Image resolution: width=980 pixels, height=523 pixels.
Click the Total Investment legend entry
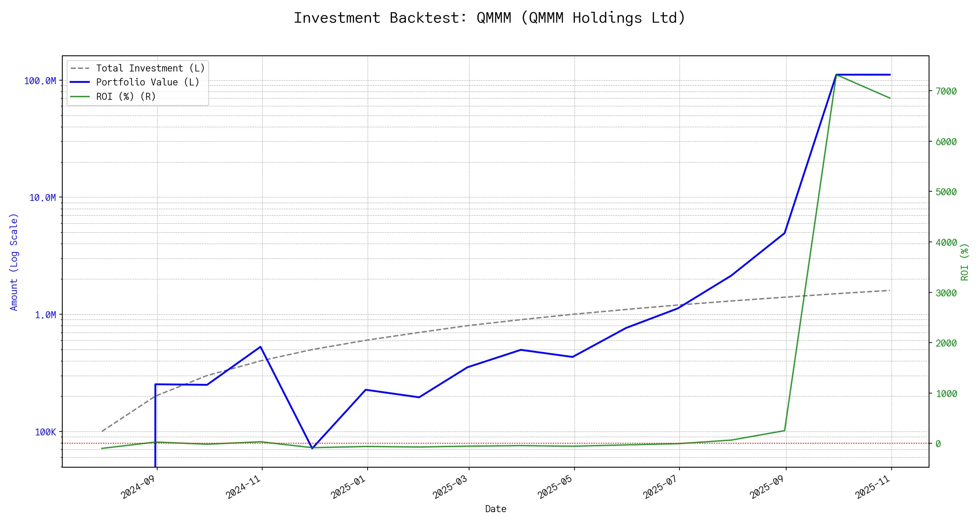150,68
